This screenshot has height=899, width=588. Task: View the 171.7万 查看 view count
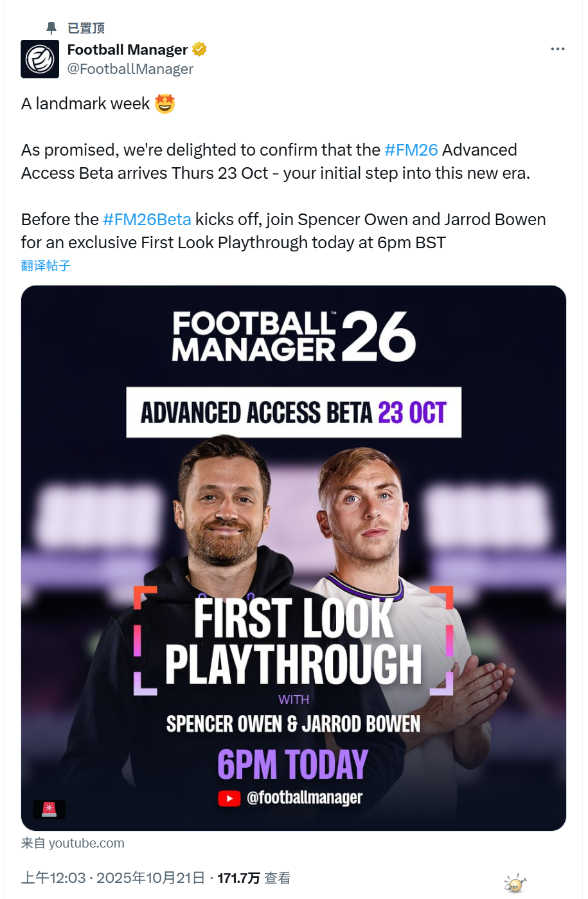[x=254, y=878]
